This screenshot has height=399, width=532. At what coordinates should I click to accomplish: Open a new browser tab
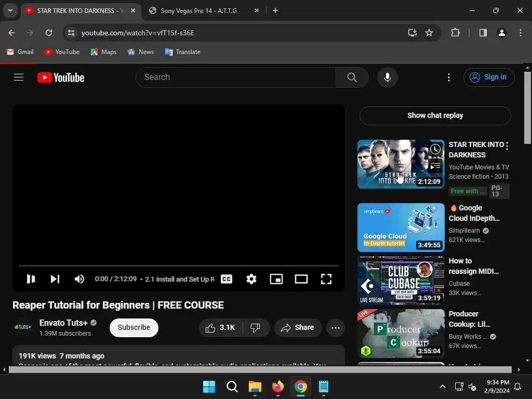275,10
